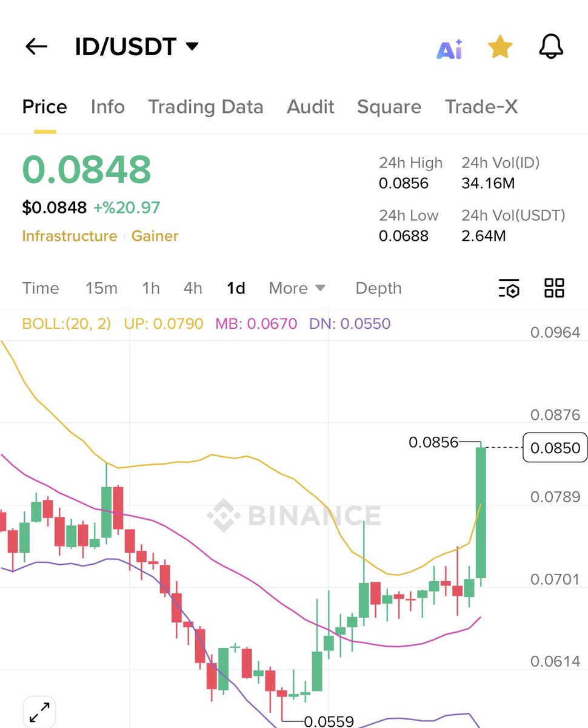Tap the $0.0848 USD price text

(x=55, y=207)
